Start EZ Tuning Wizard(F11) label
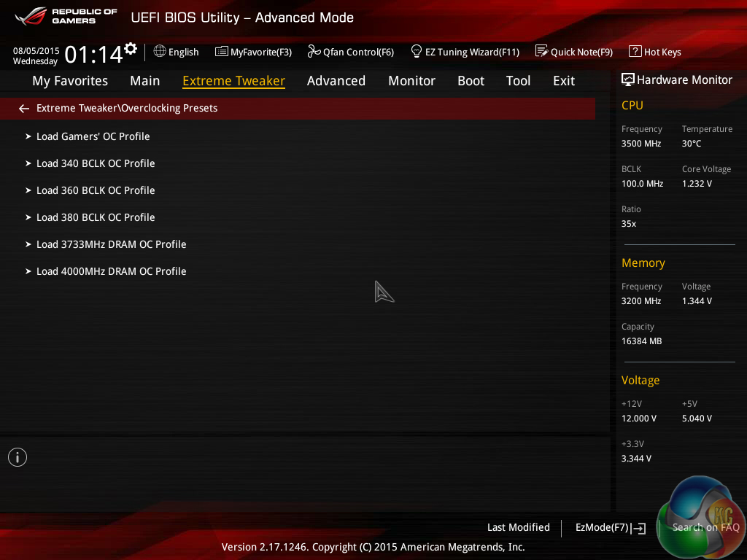The width and height of the screenshot is (747, 560). coord(472,52)
